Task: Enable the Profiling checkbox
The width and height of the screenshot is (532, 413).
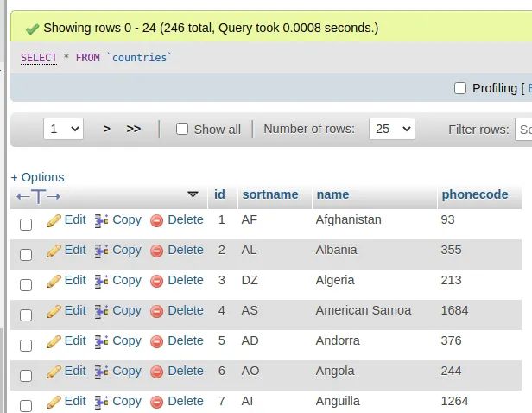Action: pyautogui.click(x=460, y=88)
